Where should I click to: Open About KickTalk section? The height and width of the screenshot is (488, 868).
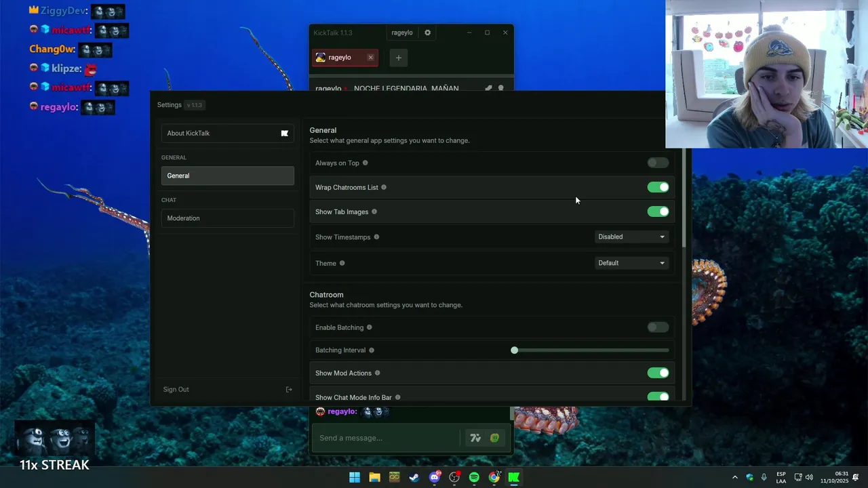tap(227, 134)
